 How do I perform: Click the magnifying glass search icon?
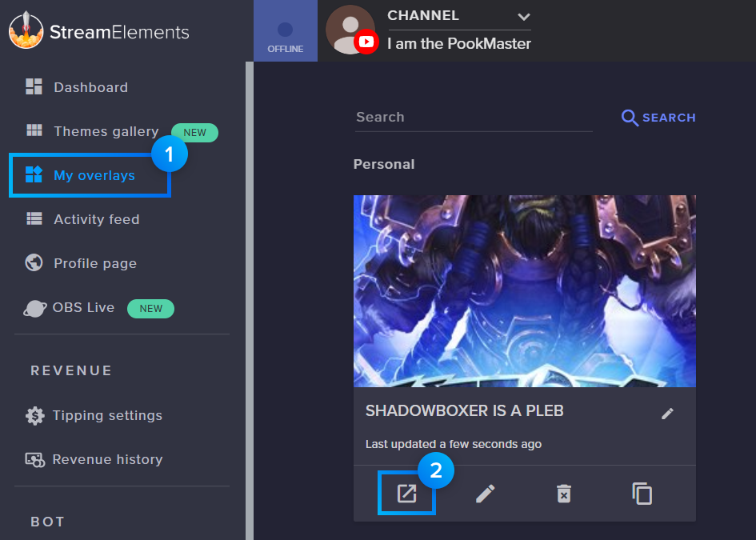630,118
